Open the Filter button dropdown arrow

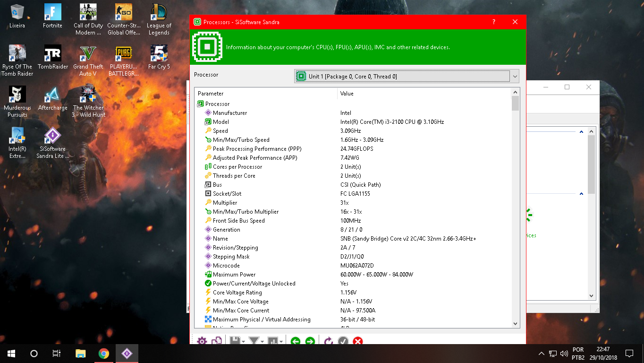point(262,341)
